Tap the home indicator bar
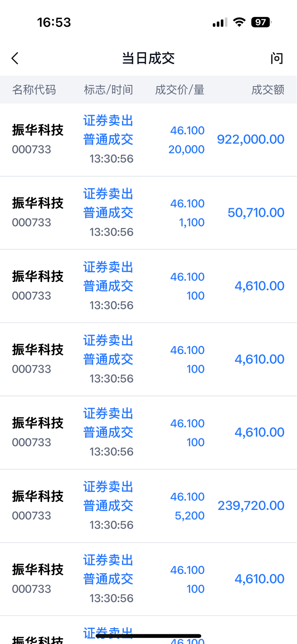 (x=148, y=636)
